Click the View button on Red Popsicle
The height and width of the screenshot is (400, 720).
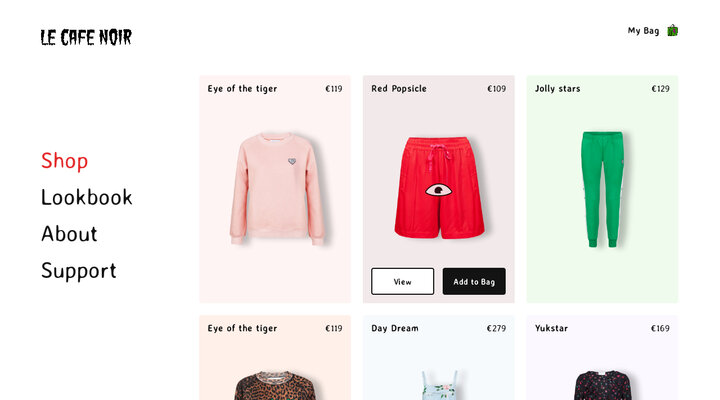coord(403,282)
